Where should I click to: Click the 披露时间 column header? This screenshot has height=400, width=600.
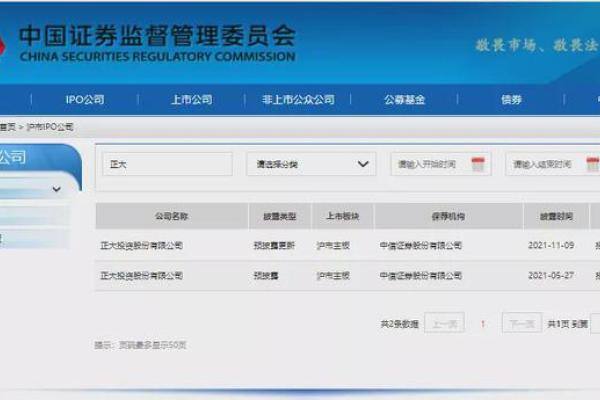pyautogui.click(x=556, y=216)
